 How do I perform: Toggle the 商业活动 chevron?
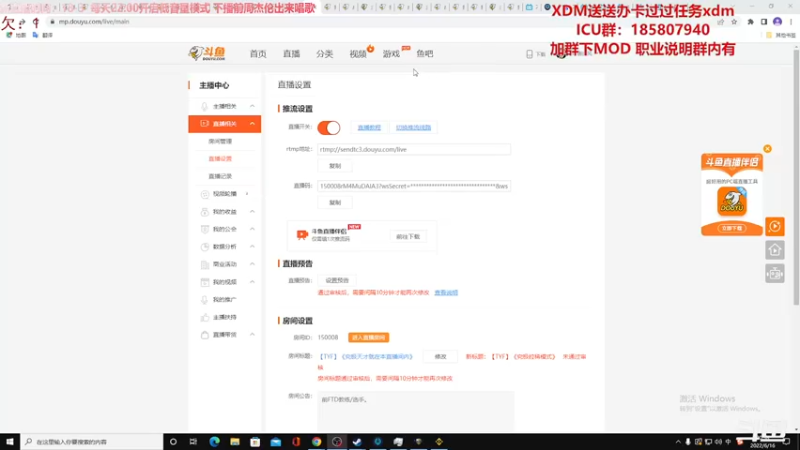[x=252, y=264]
